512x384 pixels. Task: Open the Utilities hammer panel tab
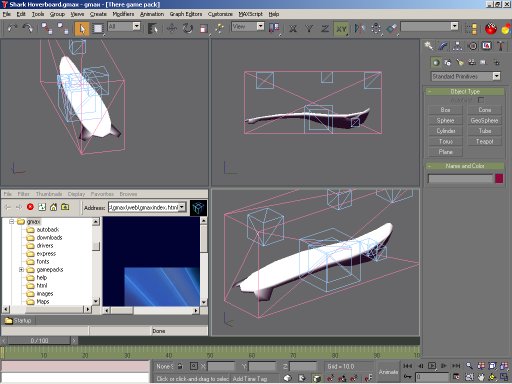[501, 46]
